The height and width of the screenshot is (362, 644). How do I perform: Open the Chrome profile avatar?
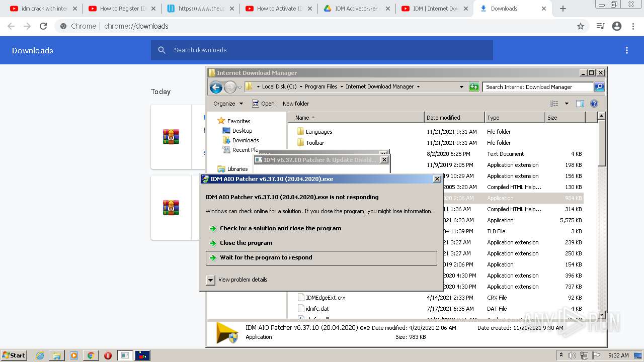[617, 26]
